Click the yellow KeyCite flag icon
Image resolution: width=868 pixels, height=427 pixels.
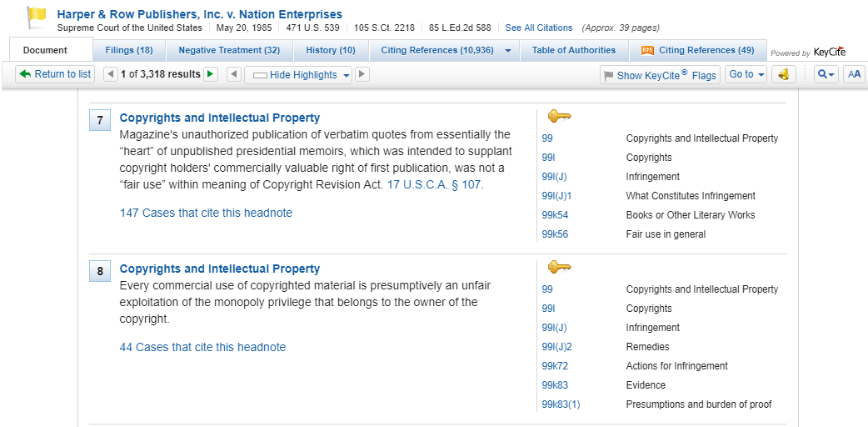point(37,17)
